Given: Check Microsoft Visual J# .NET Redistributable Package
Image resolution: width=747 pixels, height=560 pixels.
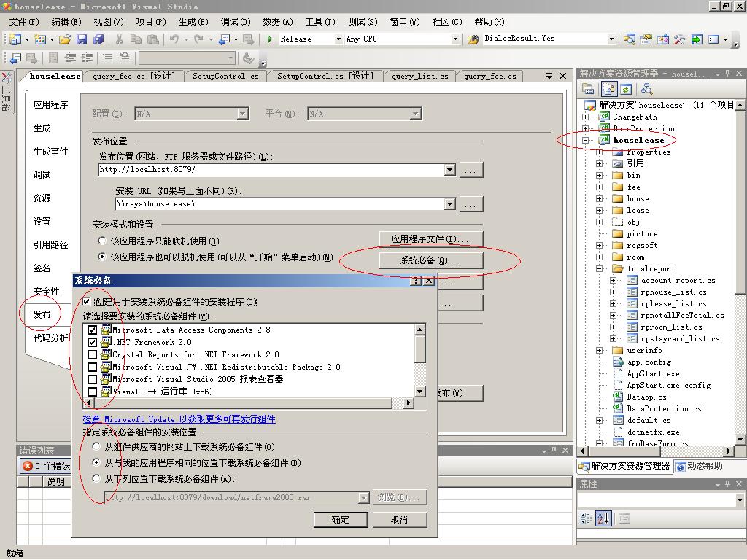Looking at the screenshot, I should (x=93, y=367).
